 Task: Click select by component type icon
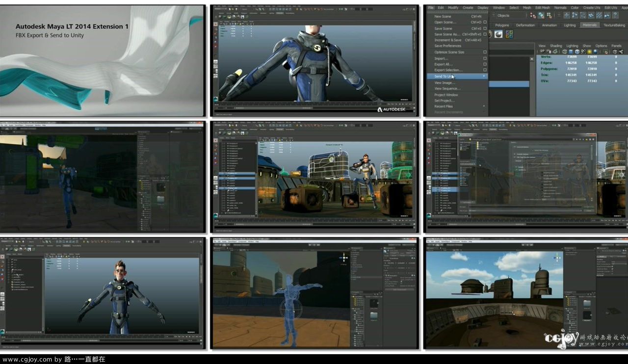pos(549,15)
